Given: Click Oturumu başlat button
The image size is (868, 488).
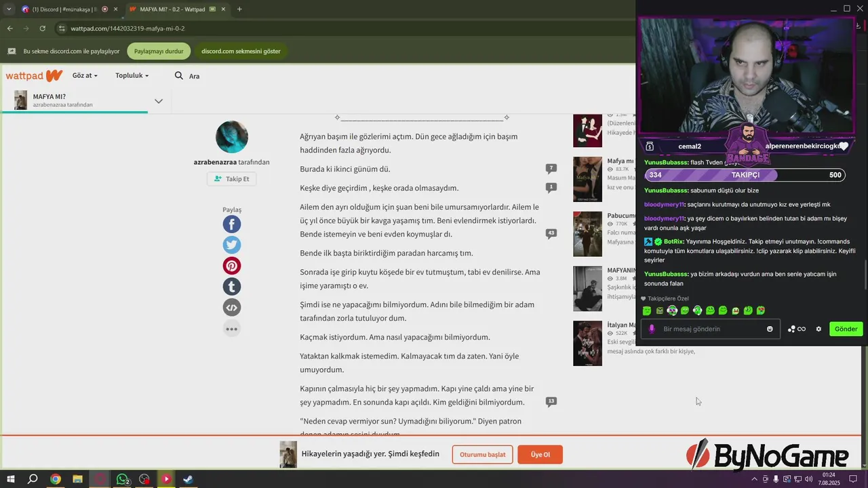Looking at the screenshot, I should [482, 454].
